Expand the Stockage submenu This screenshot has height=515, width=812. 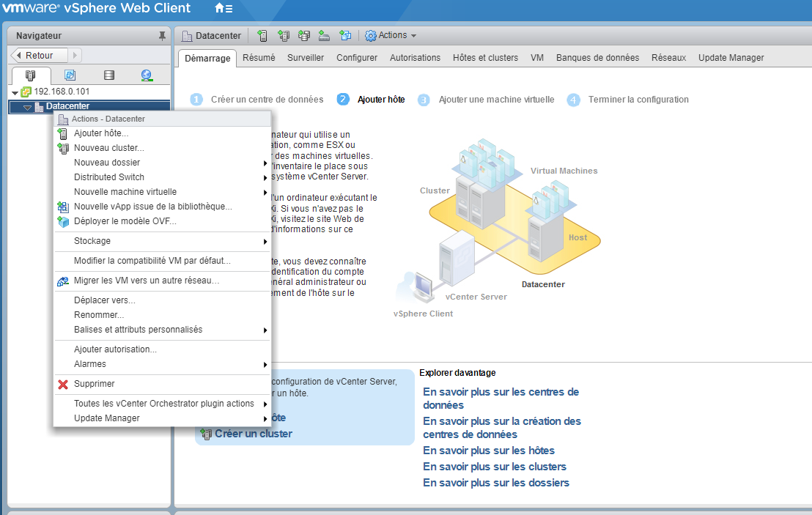(265, 242)
